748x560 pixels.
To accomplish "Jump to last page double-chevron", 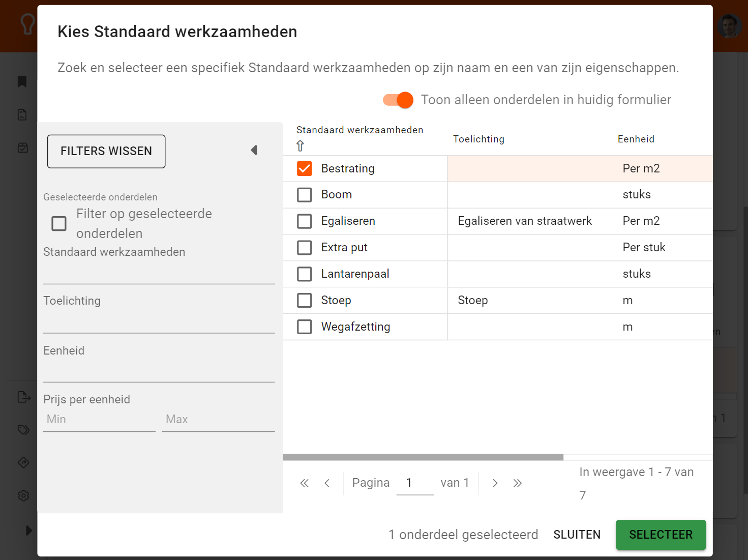I will pyautogui.click(x=517, y=483).
